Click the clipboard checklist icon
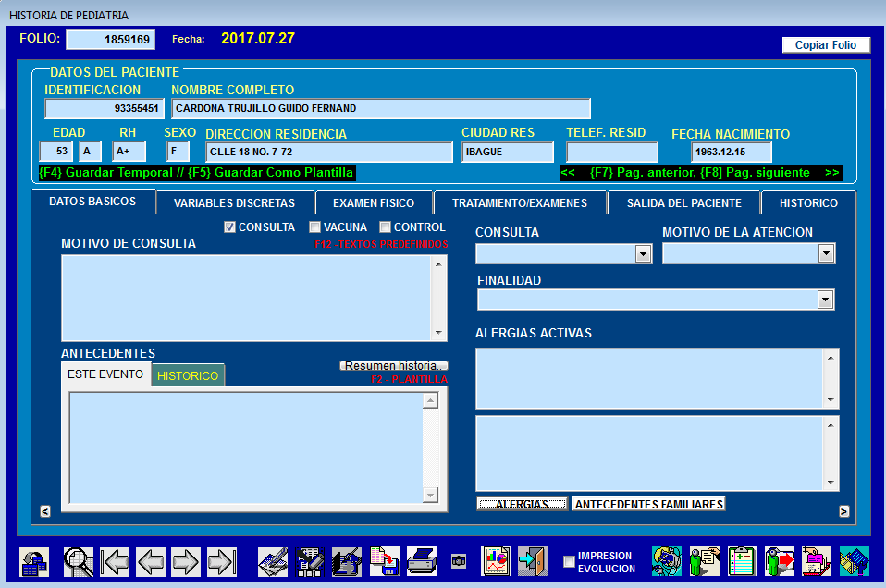Image resolution: width=886 pixels, height=588 pixels. [x=742, y=562]
